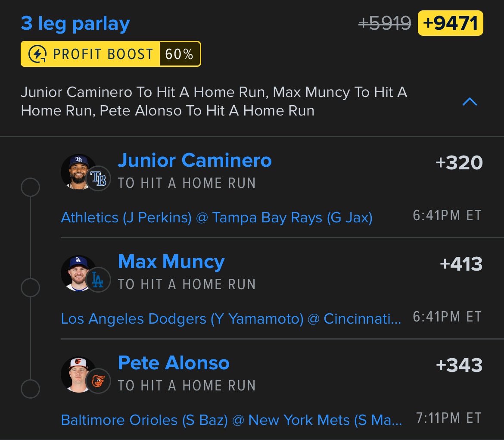Open the Max Muncy player link
The height and width of the screenshot is (440, 504).
tap(171, 262)
